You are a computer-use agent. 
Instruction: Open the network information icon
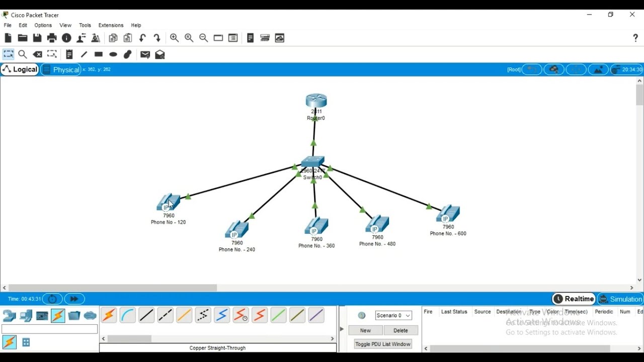(66, 38)
